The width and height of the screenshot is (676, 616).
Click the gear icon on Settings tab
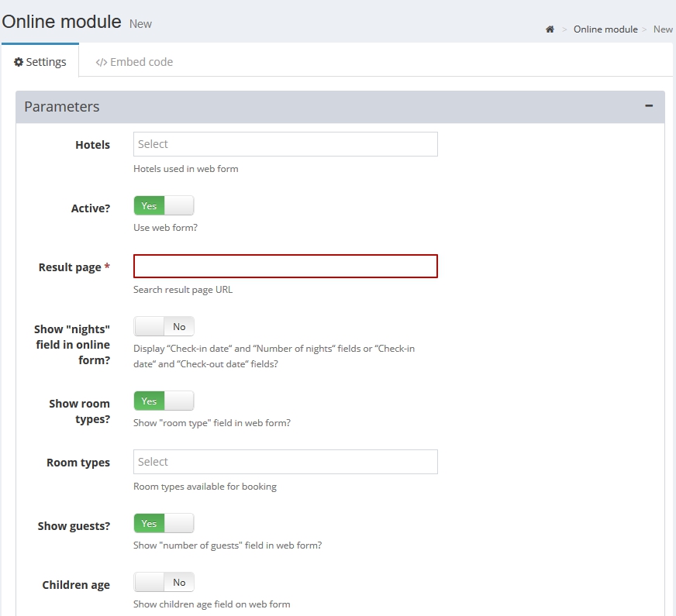click(x=19, y=62)
